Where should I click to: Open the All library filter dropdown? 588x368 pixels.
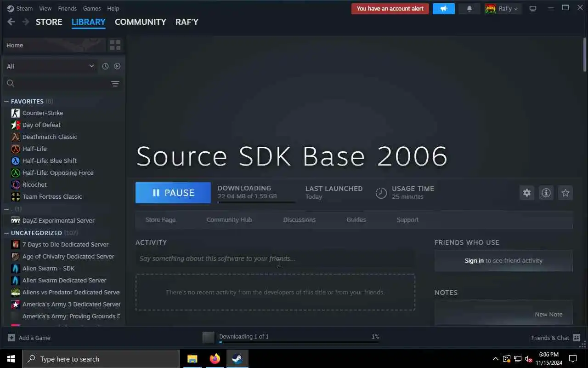click(x=50, y=66)
